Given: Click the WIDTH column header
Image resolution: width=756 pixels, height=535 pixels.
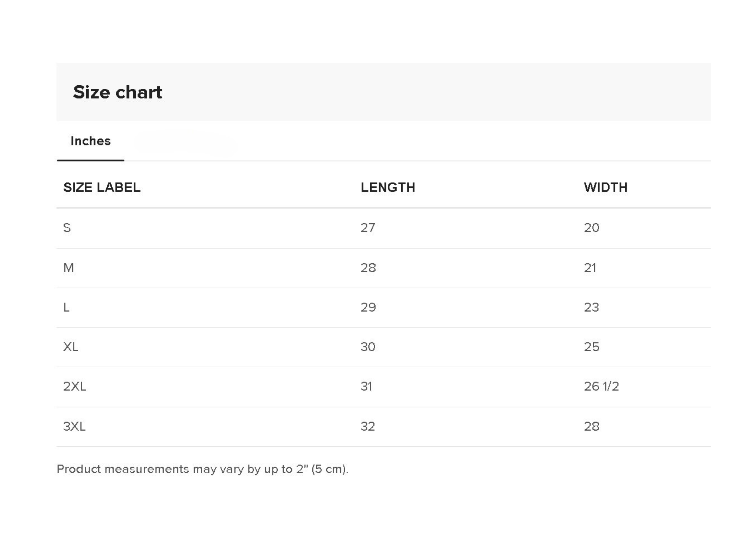Looking at the screenshot, I should pyautogui.click(x=605, y=187).
